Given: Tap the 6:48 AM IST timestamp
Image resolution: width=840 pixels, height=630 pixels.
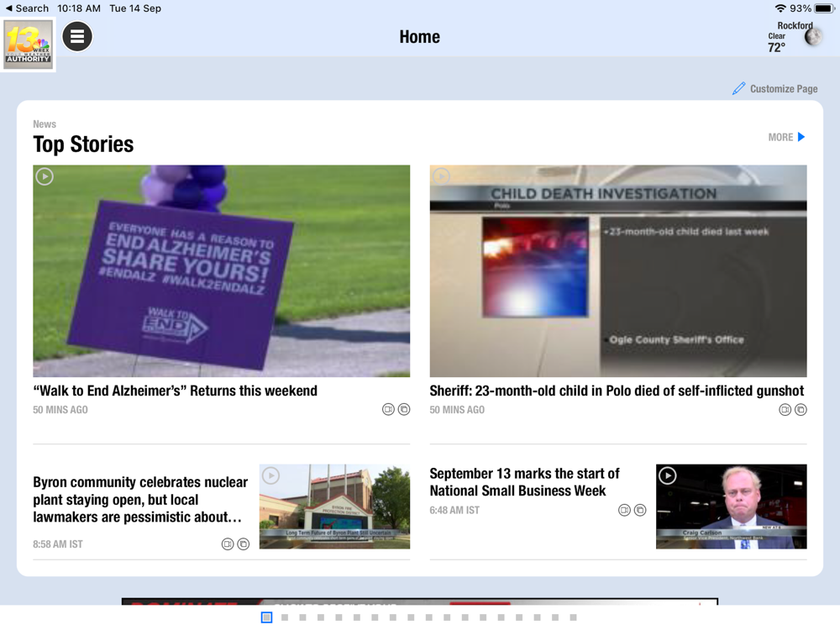Looking at the screenshot, I should (454, 510).
